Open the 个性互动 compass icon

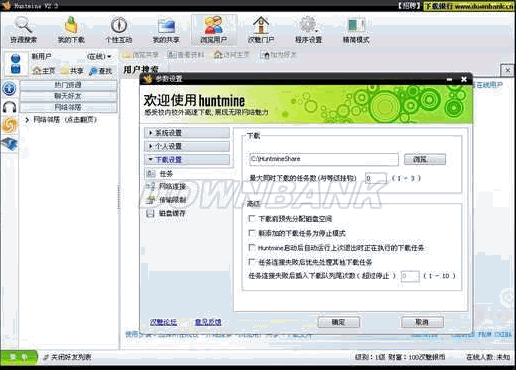(x=119, y=30)
